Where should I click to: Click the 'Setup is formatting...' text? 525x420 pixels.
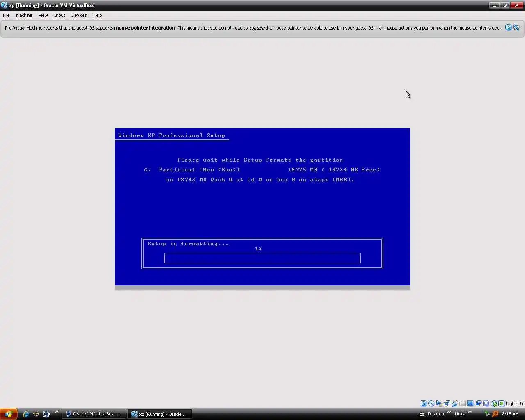click(188, 244)
